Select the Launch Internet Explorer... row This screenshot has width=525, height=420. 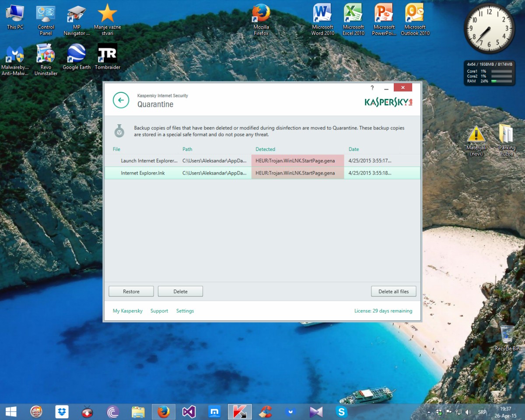[x=262, y=161]
